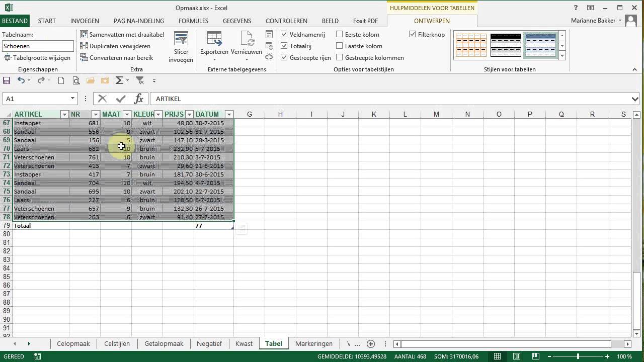Open the PRIJS column filter dropdown
The height and width of the screenshot is (362, 644).
pyautogui.click(x=189, y=115)
